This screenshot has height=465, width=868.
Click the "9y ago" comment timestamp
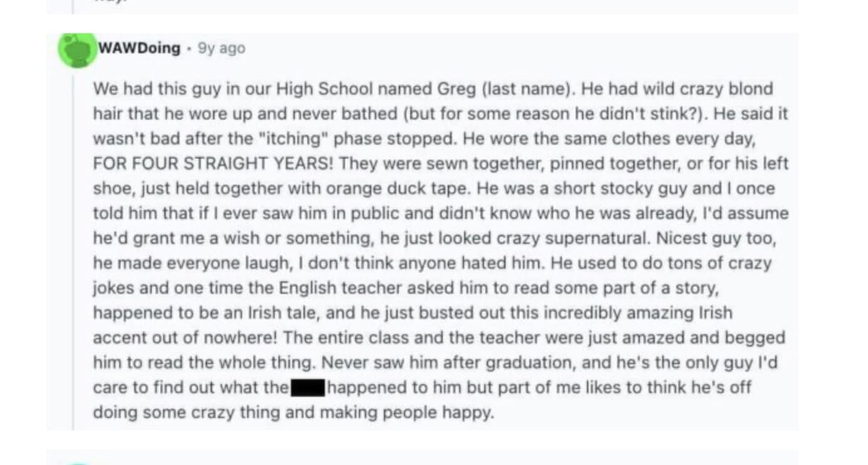(221, 48)
